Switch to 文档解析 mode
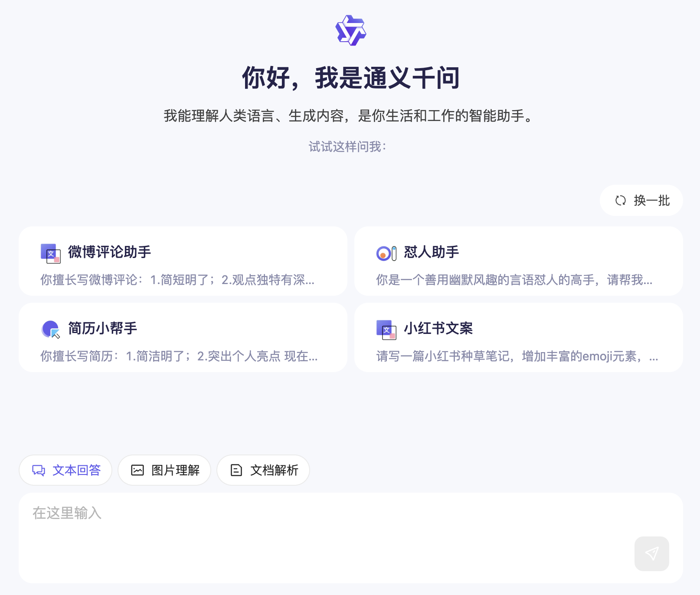This screenshot has width=700, height=595. point(263,470)
